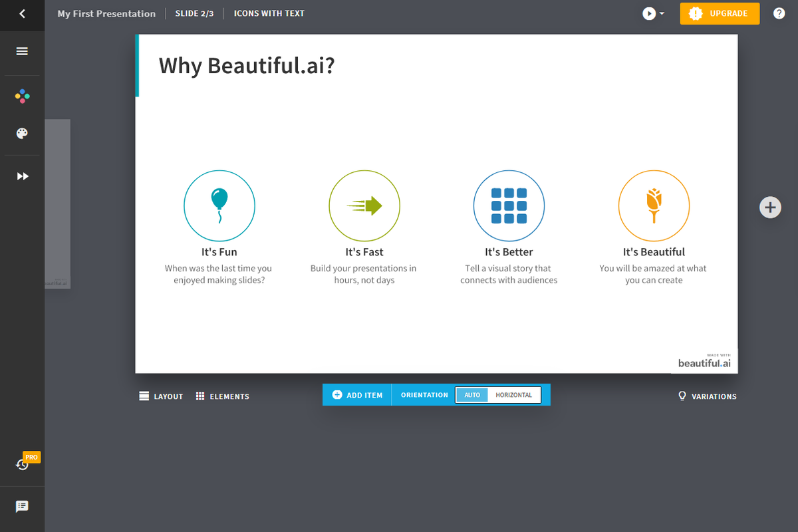Open the color palette icon
The width and height of the screenshot is (798, 532).
(22, 134)
